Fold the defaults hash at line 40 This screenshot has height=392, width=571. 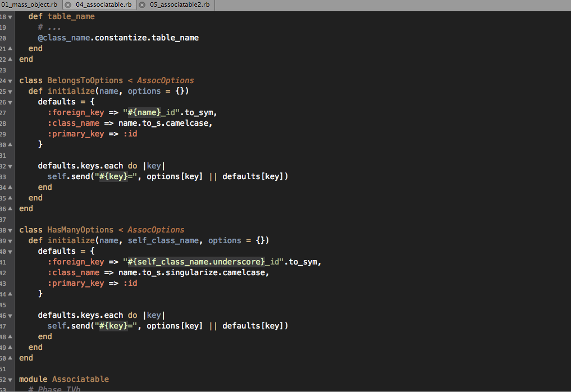click(10, 252)
